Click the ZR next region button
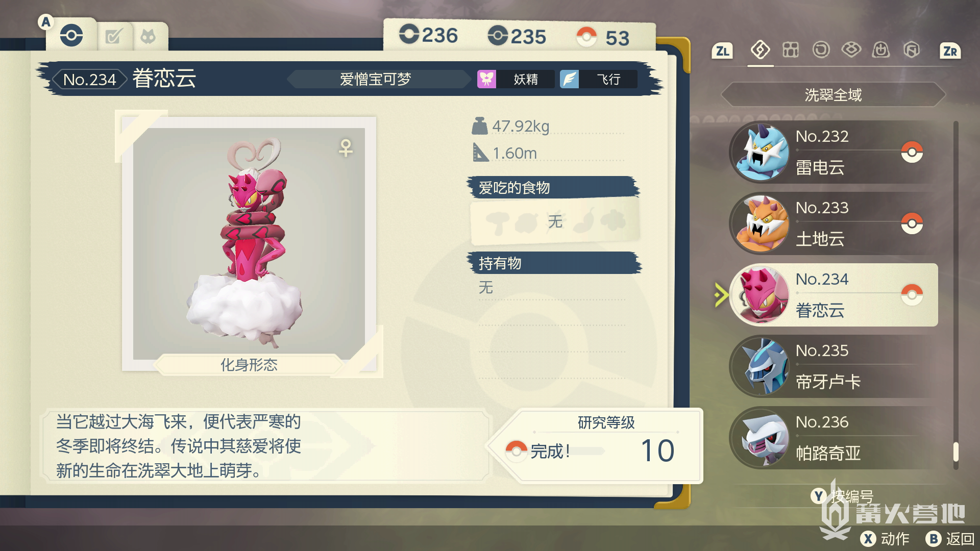The height and width of the screenshot is (551, 980). [950, 51]
